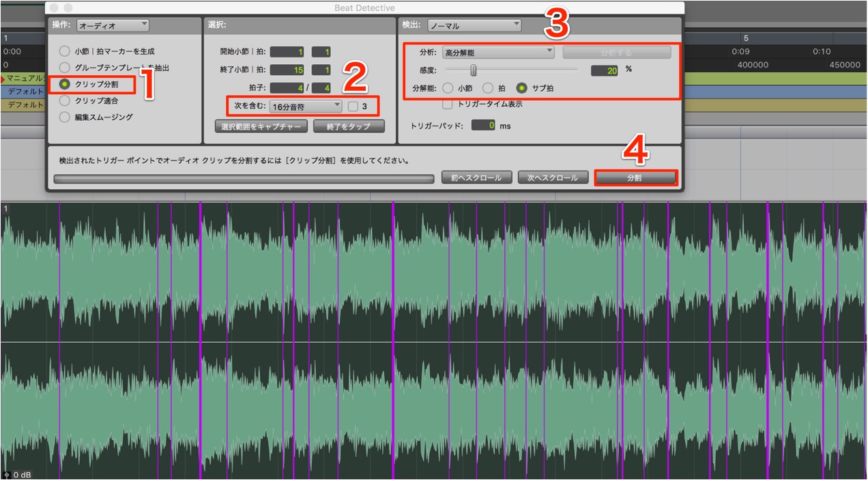Click the timeline ruler at bar 5

coord(746,38)
